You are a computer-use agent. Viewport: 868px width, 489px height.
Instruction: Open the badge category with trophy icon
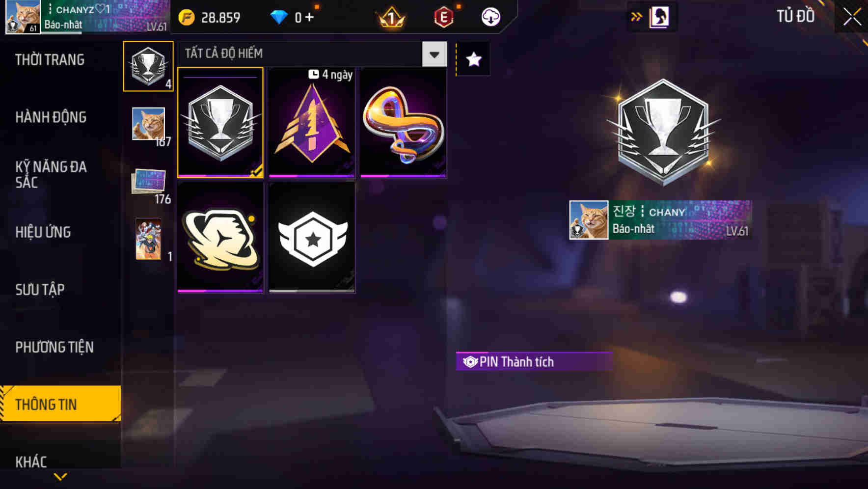148,66
